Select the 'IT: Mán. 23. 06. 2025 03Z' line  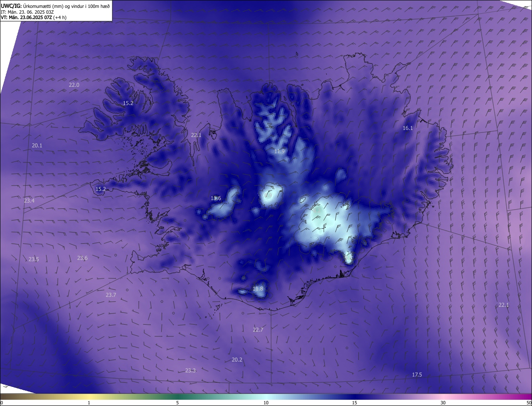(x=27, y=12)
